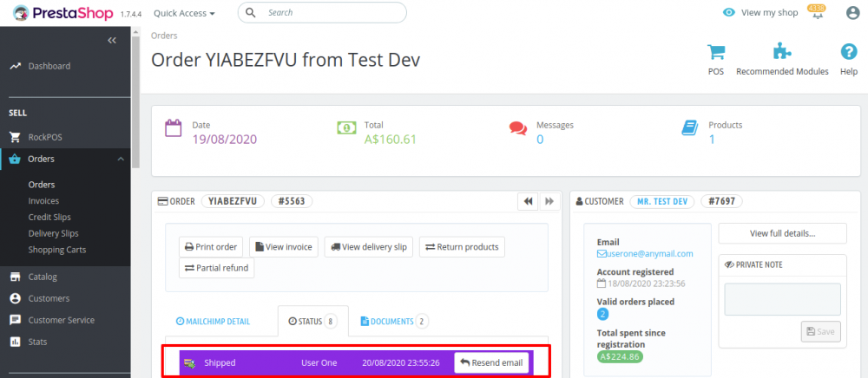Image resolution: width=868 pixels, height=378 pixels.
Task: Open Invoices in the sidebar
Action: 44,201
